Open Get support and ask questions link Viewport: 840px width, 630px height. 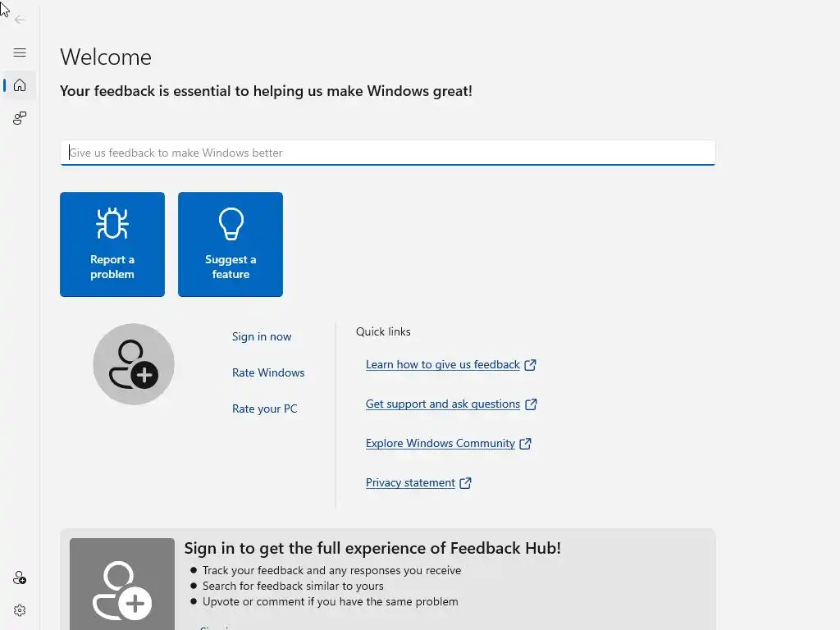(x=442, y=404)
